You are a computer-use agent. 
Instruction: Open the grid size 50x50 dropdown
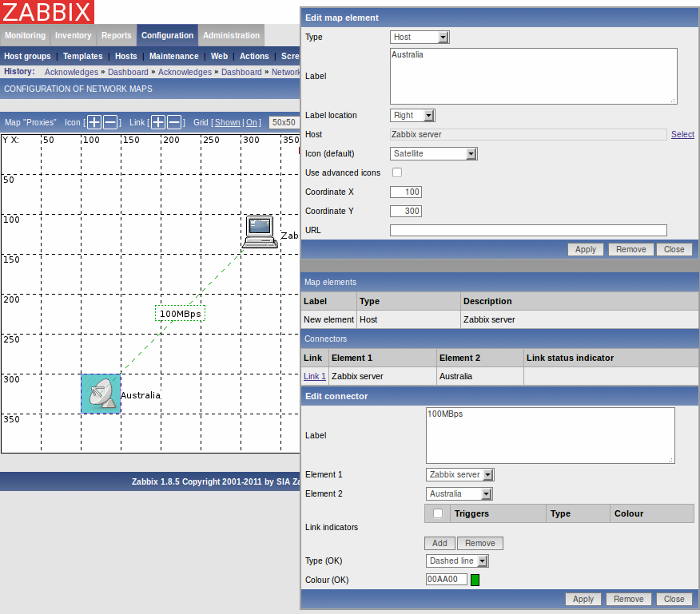pyautogui.click(x=284, y=122)
